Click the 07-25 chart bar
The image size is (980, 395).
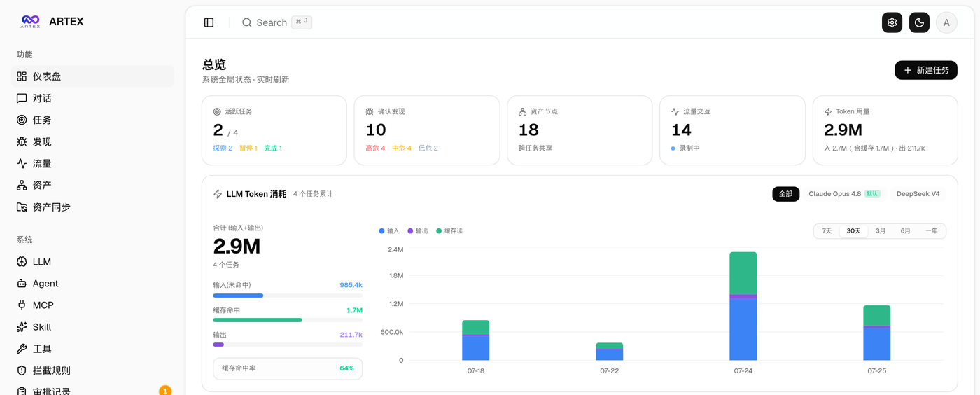[876, 333]
